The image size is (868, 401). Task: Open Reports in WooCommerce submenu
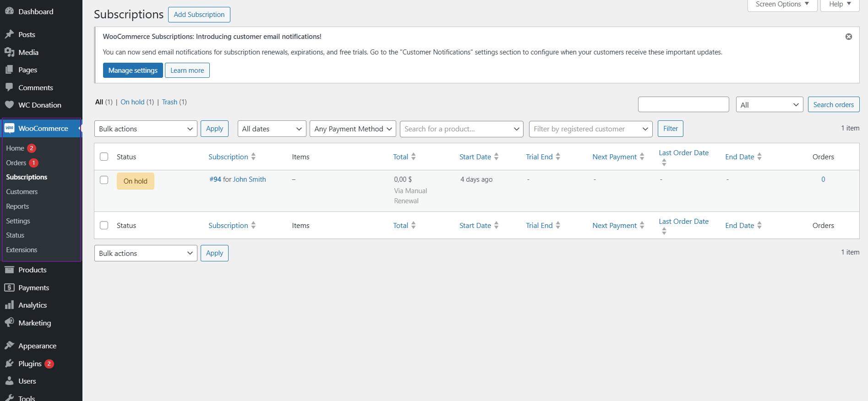pos(17,206)
